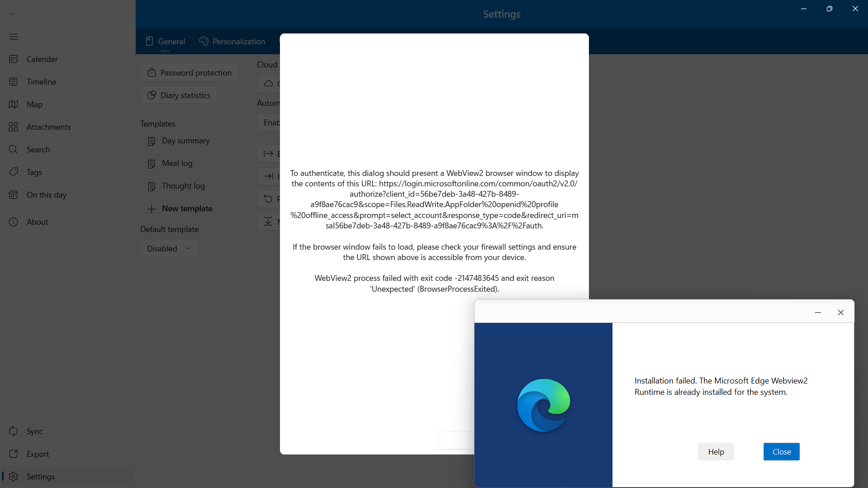Select the Day summary template
868x488 pixels.
point(179,141)
